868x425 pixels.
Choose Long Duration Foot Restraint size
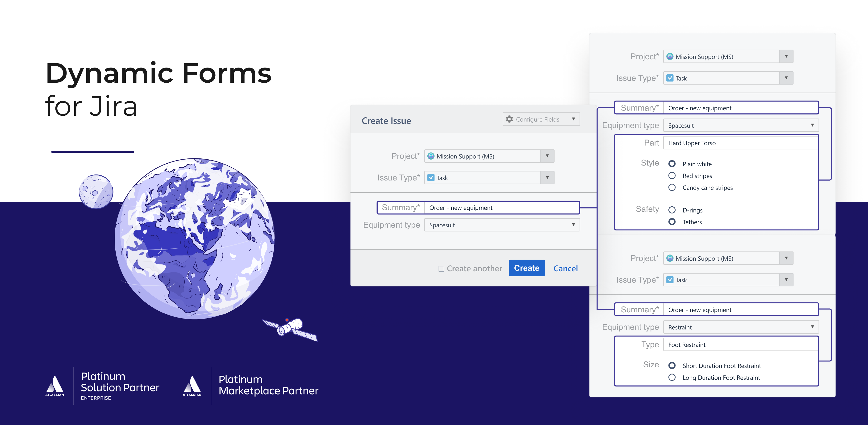(x=672, y=378)
